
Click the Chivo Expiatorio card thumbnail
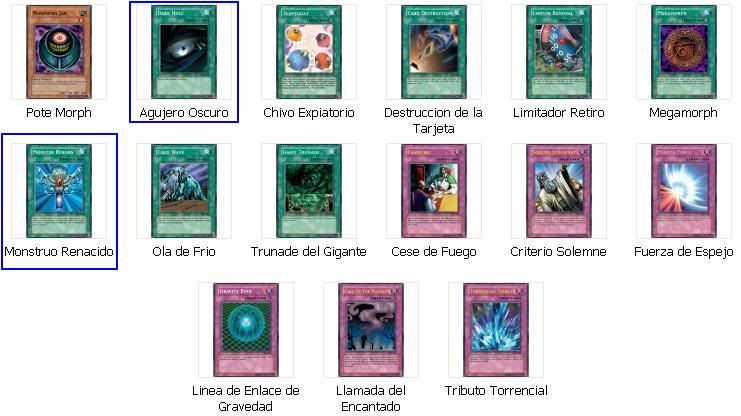tap(309, 52)
